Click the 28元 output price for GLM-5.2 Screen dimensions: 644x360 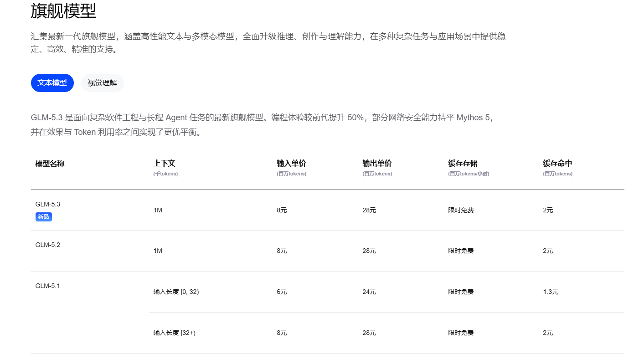pyautogui.click(x=369, y=251)
